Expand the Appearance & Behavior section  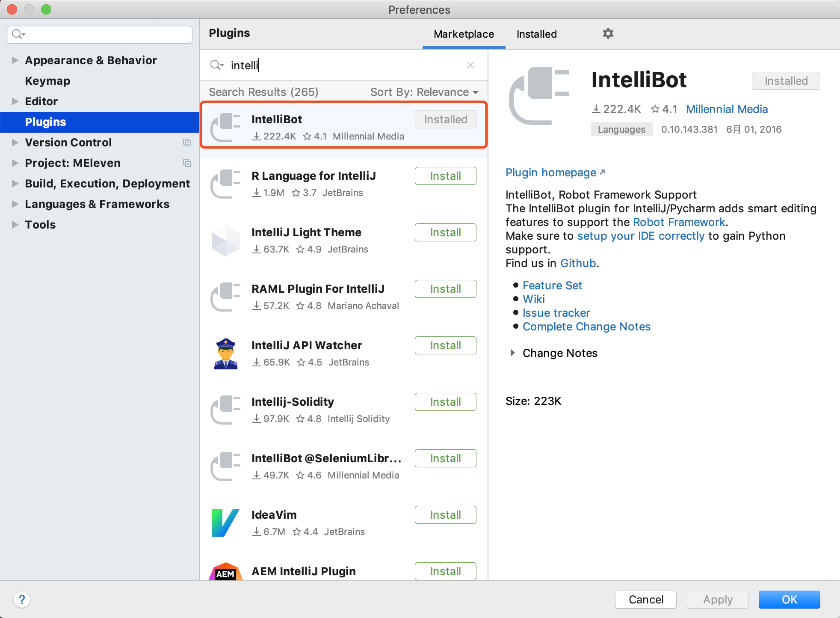[15, 60]
